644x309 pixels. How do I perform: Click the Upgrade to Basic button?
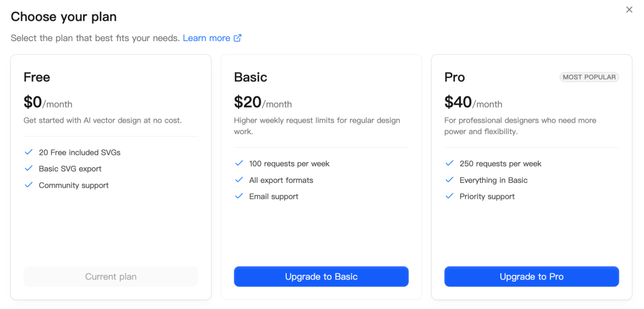[321, 276]
